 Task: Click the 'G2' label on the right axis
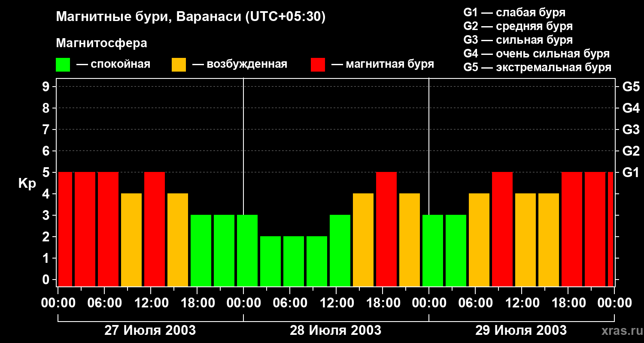click(x=631, y=151)
